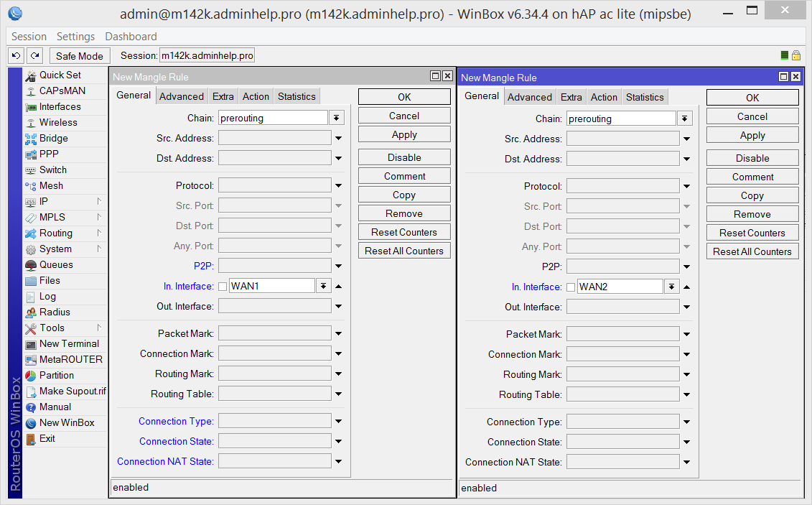Toggle the In. Interface invert checkbox for WAN1
The image size is (812, 505).
pyautogui.click(x=223, y=287)
